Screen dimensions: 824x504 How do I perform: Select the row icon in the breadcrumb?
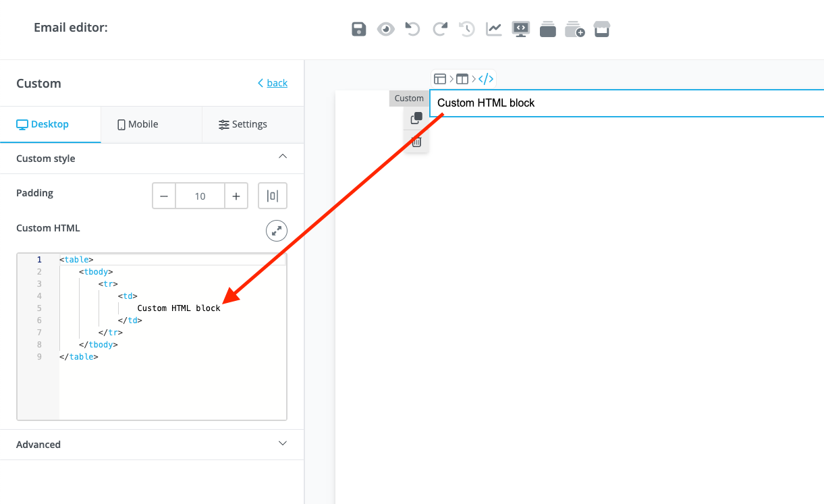[x=462, y=78]
